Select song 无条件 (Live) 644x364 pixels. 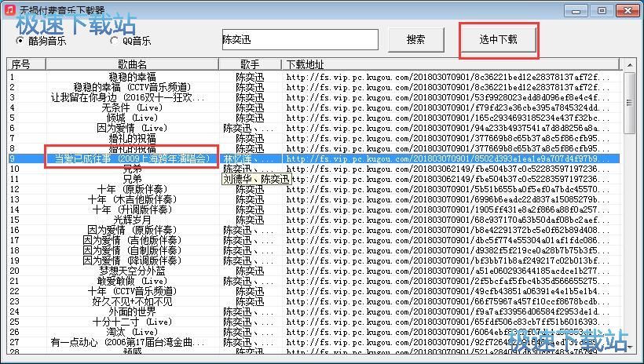[132, 107]
